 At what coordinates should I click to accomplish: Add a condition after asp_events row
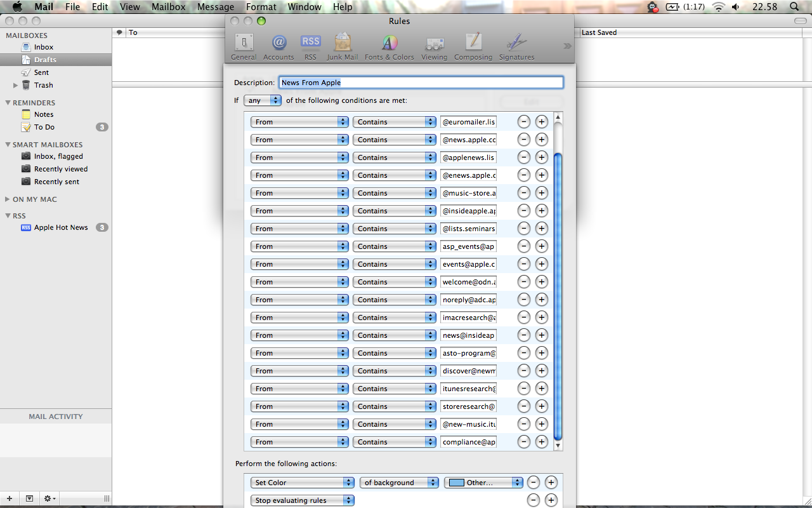tap(541, 246)
